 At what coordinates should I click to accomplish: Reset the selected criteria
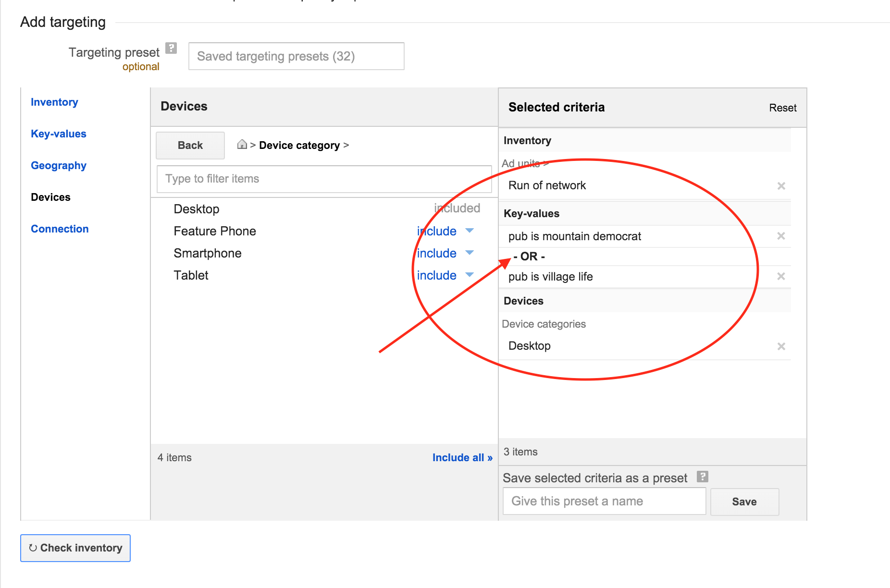pyautogui.click(x=782, y=108)
